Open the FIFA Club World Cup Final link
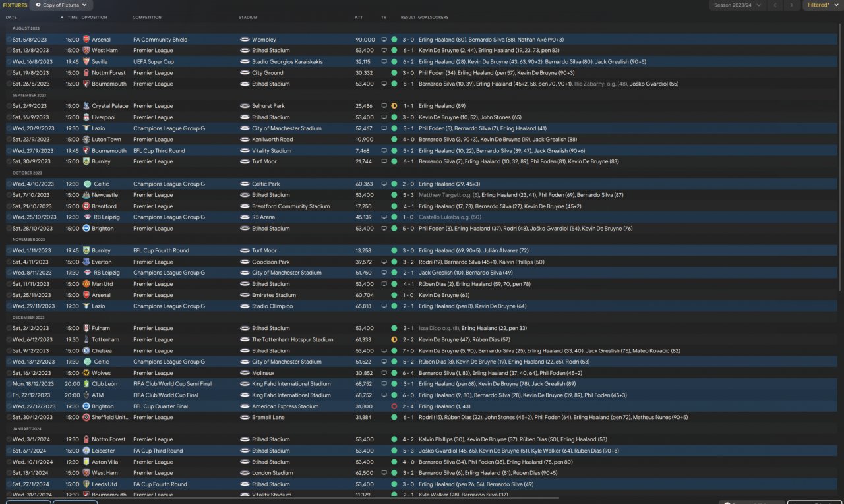This screenshot has width=844, height=504. point(166,395)
